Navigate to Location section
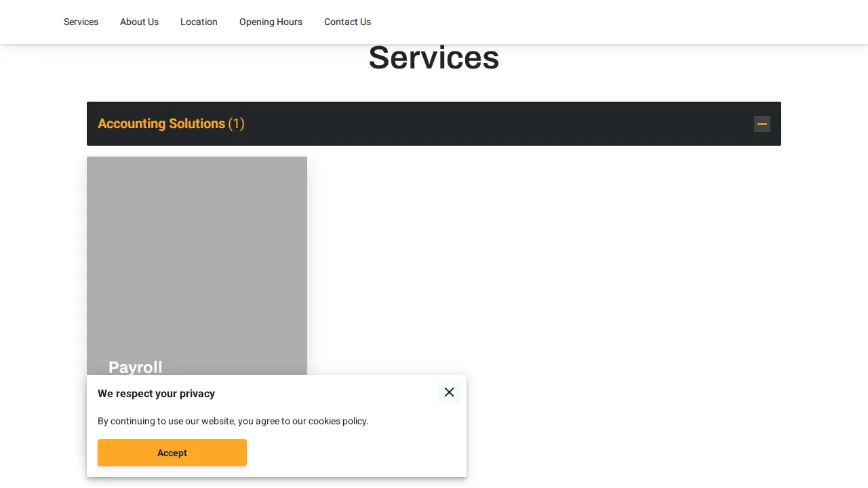The width and height of the screenshot is (868, 488). 199,22
